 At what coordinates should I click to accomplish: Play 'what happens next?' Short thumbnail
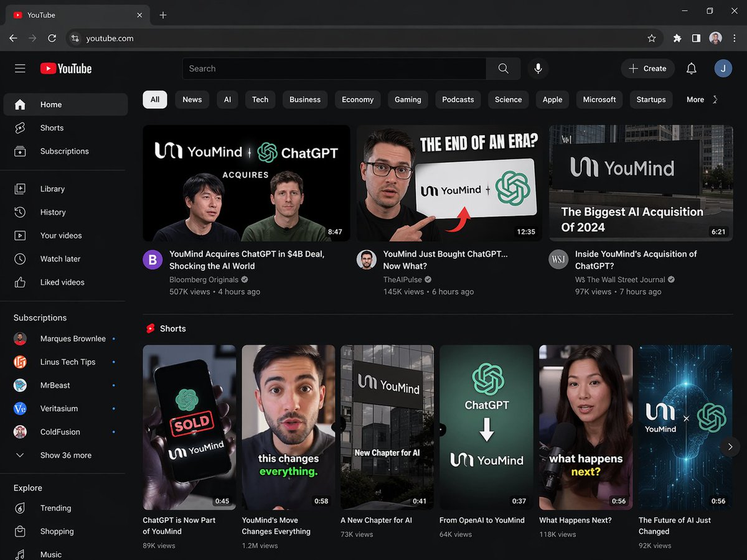tap(586, 427)
